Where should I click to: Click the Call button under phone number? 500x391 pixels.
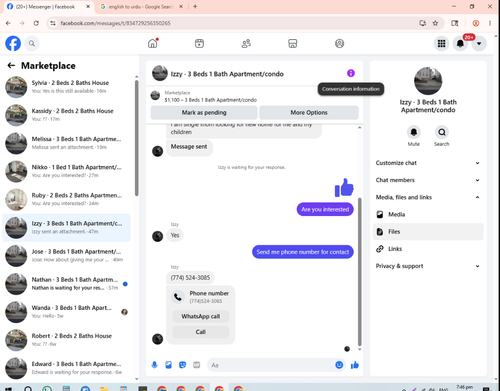(x=201, y=332)
